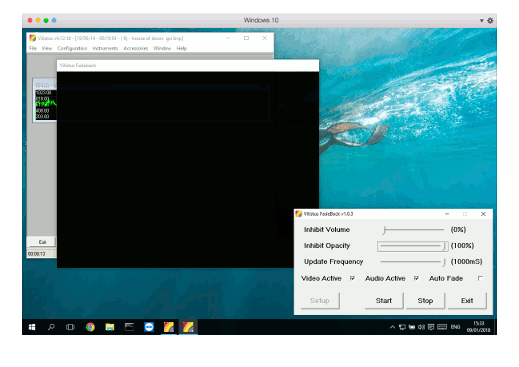
Task: Click the battery icon in system tray
Action: coord(412,327)
